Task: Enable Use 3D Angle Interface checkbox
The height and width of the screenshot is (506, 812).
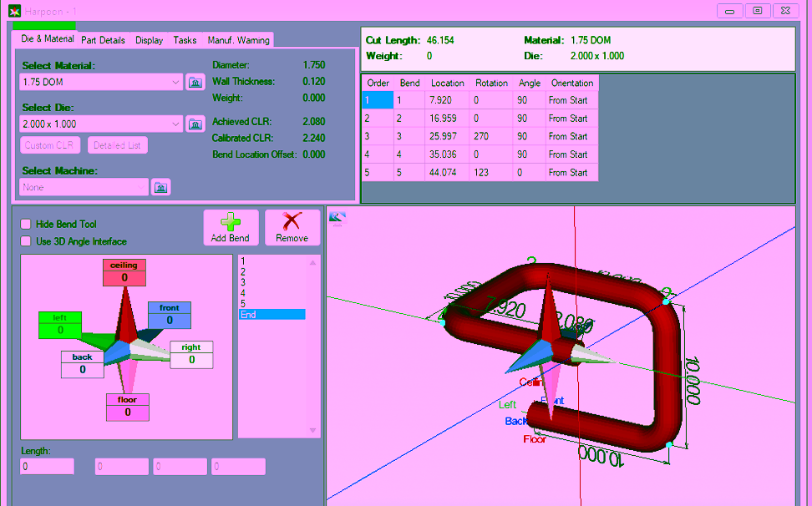Action: (25, 241)
